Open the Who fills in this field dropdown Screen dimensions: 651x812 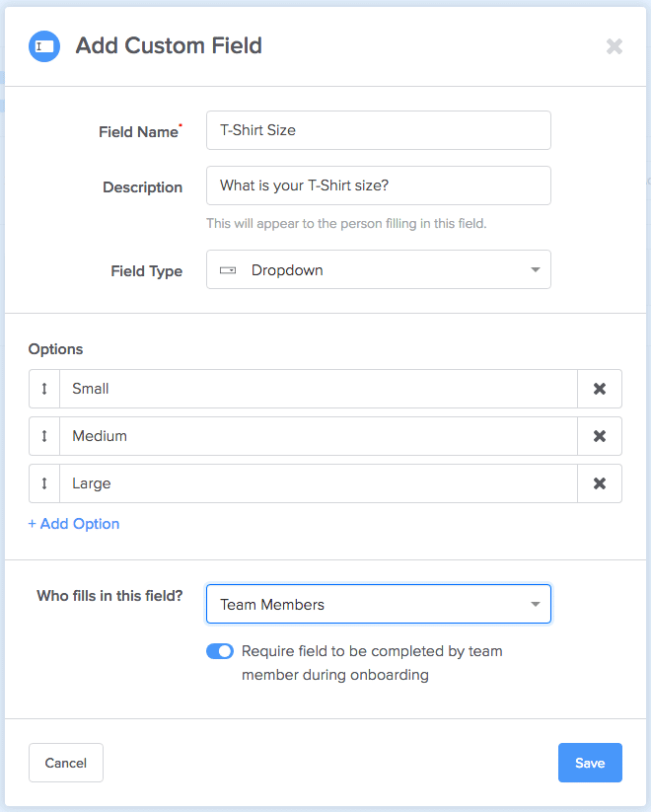coord(379,604)
